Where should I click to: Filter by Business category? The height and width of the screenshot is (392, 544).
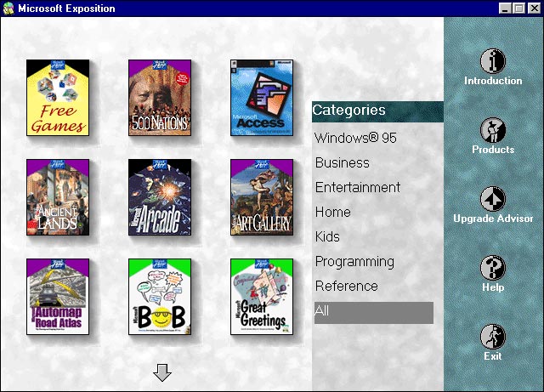coord(342,162)
